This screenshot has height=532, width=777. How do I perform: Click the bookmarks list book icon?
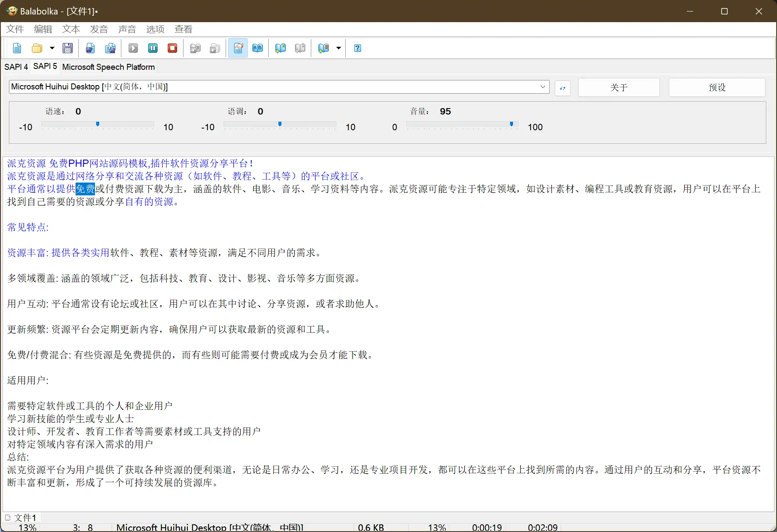[x=324, y=48]
